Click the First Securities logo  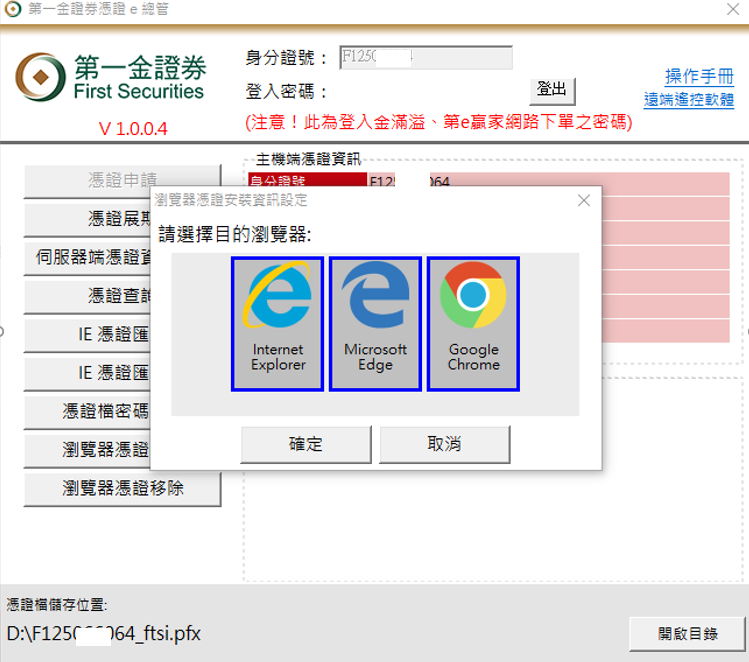pyautogui.click(x=110, y=78)
